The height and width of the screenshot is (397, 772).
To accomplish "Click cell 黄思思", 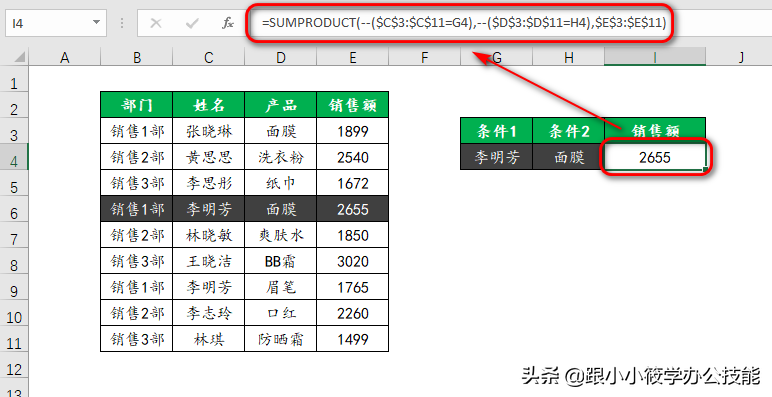I will [208, 157].
